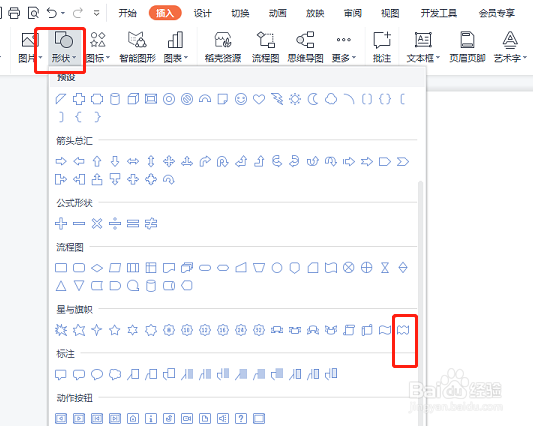The height and width of the screenshot is (426, 533).
Task: Switch to the 动画 tab
Action: 277,13
